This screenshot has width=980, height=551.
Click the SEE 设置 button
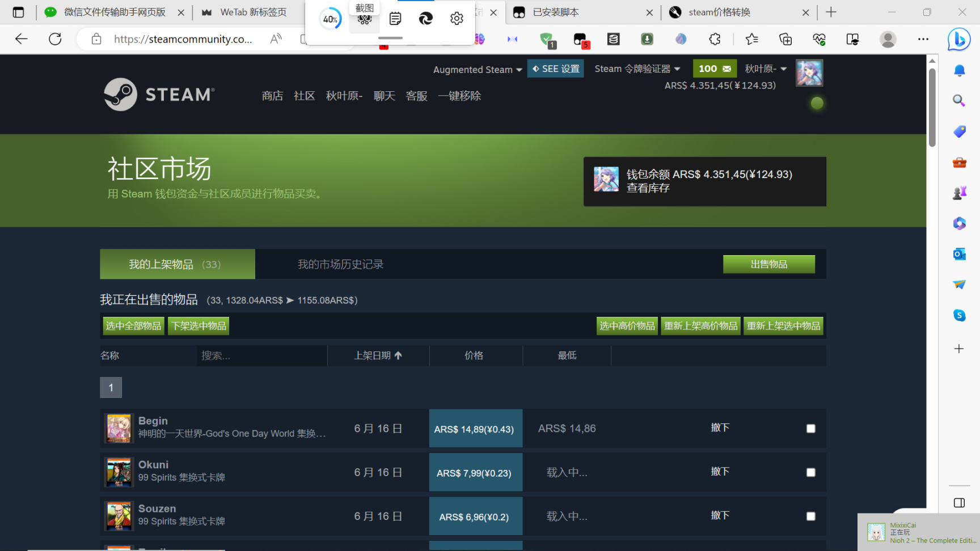556,69
